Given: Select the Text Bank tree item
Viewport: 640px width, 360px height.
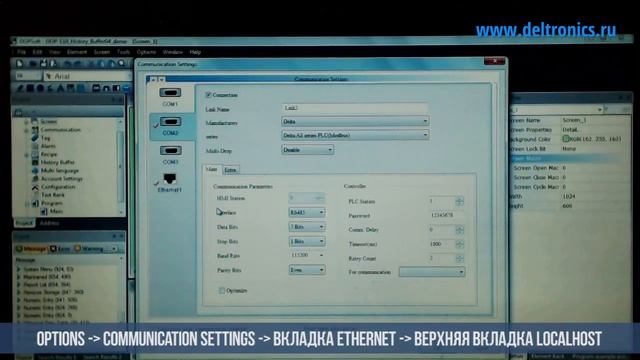Looking at the screenshot, I should pyautogui.click(x=53, y=195).
